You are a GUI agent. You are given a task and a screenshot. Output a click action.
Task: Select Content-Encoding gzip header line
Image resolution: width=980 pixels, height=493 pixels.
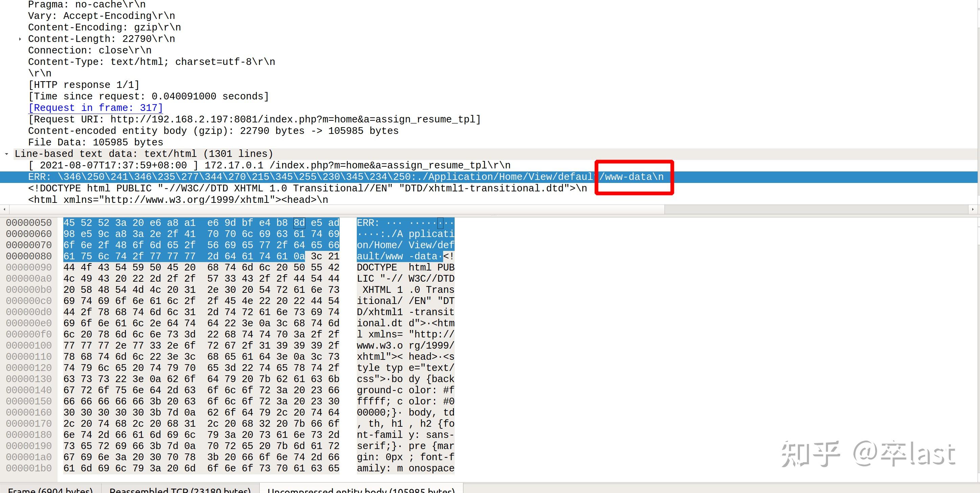pos(104,27)
